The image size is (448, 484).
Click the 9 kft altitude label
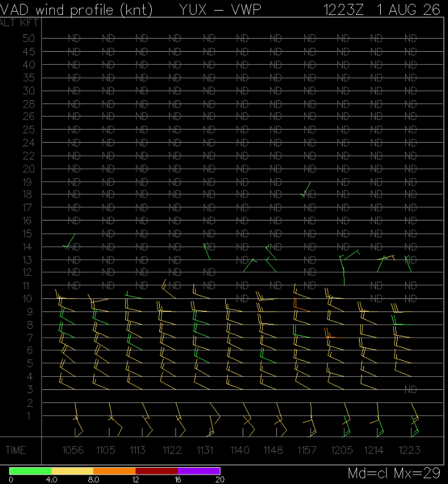[x=30, y=311]
